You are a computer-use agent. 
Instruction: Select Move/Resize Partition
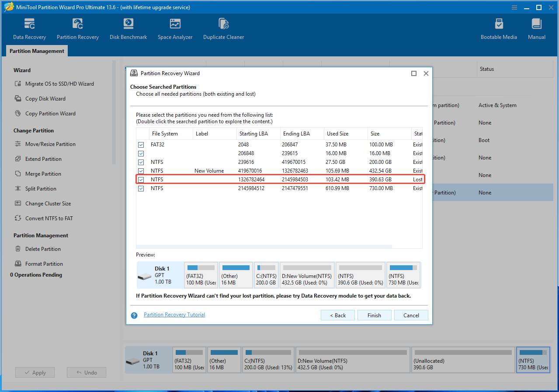tap(45, 144)
